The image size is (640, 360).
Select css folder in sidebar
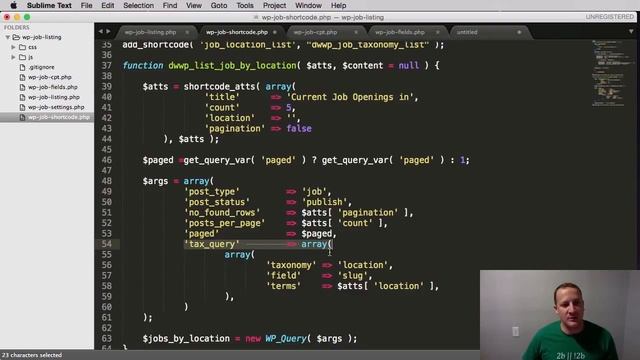[32, 47]
